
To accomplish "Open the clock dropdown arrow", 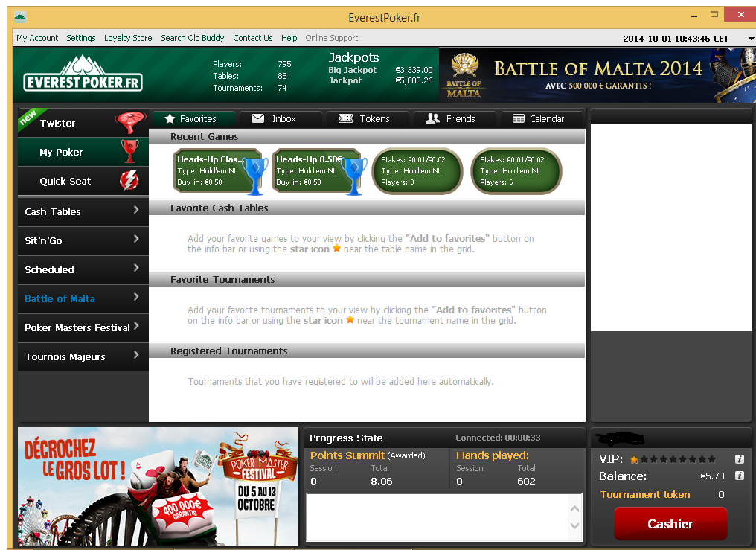I will click(751, 39).
